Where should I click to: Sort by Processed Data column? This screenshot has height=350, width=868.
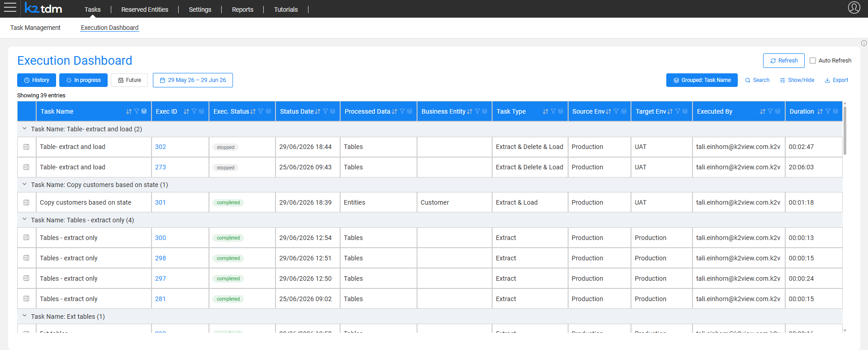pos(394,111)
